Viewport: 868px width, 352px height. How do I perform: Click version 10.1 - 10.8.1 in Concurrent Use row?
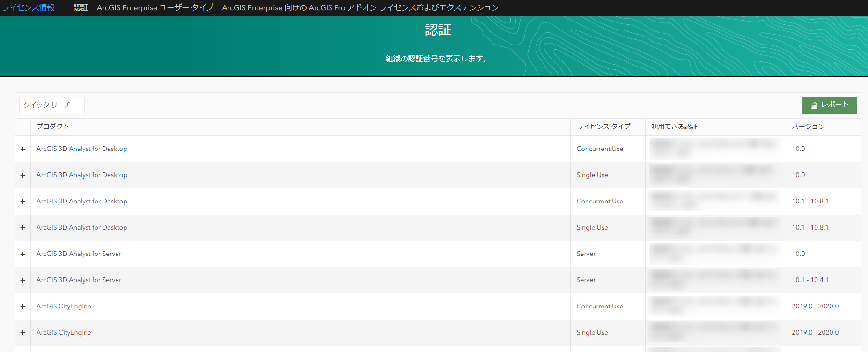[810, 201]
